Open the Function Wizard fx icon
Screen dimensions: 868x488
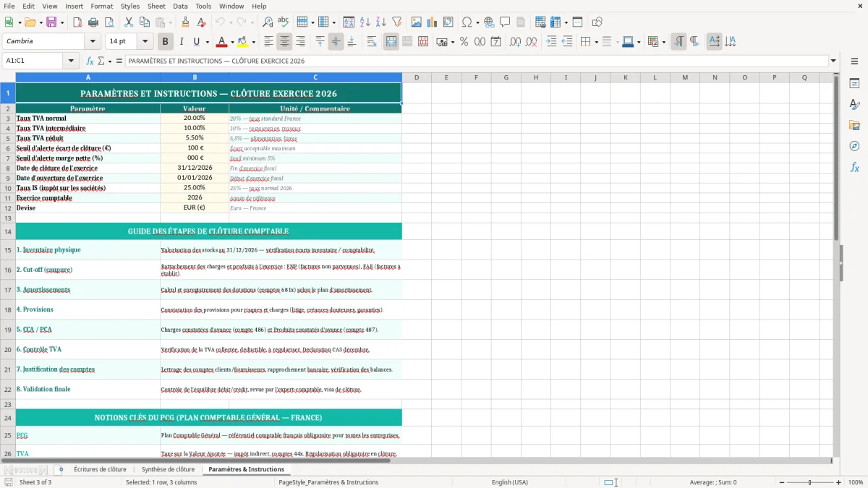point(90,61)
